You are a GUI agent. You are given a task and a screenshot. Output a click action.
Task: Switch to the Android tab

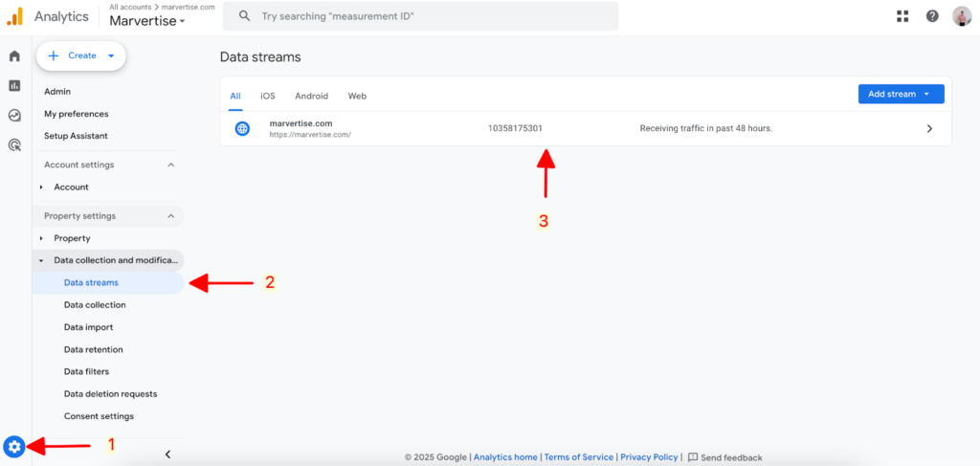click(x=311, y=97)
